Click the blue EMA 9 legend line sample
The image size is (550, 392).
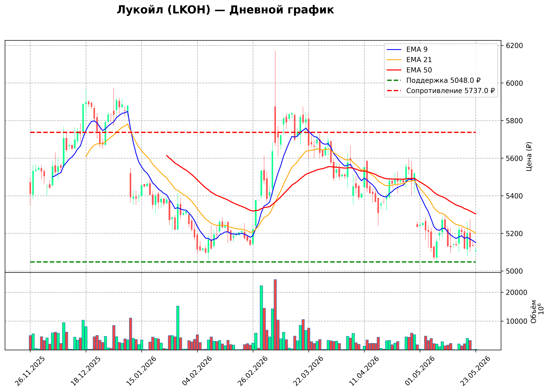[394, 49]
